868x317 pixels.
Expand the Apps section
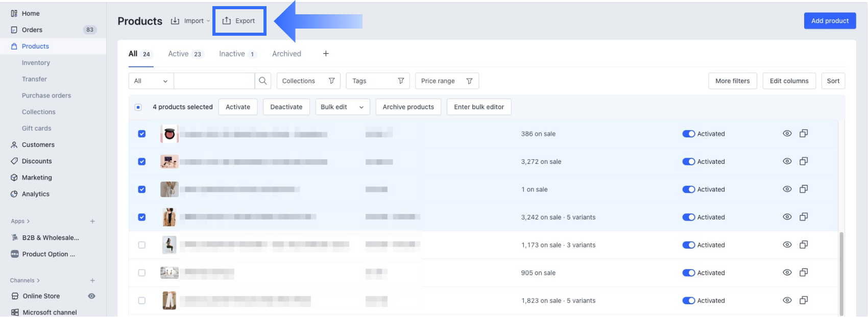(20, 221)
